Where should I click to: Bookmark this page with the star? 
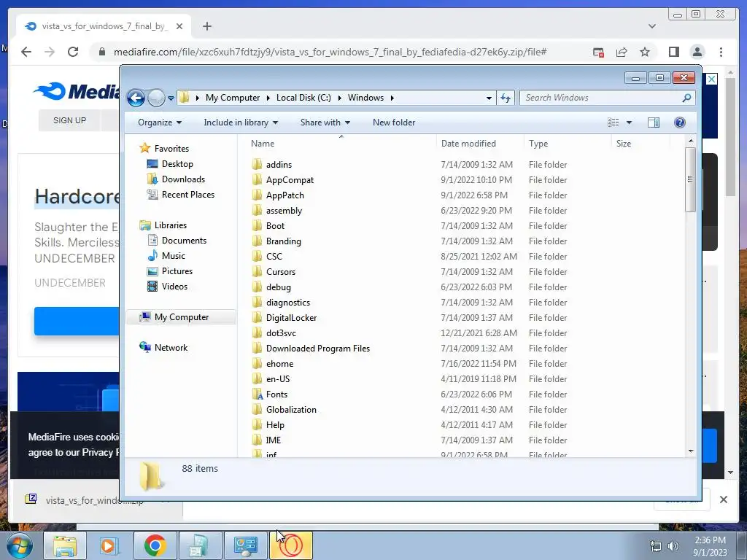[x=645, y=52]
